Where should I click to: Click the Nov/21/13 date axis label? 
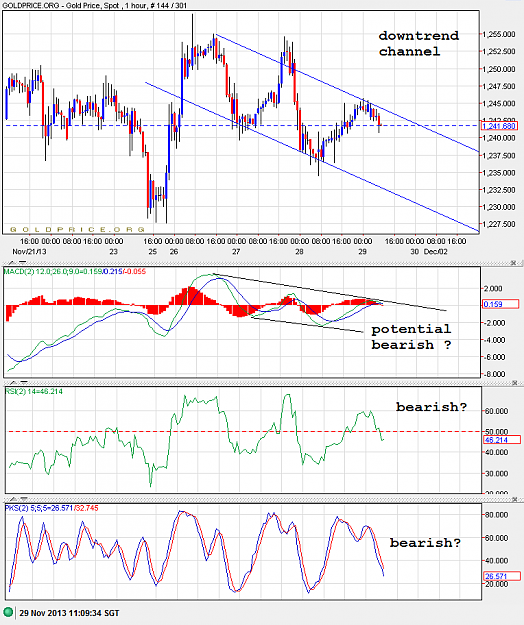[x=29, y=252]
